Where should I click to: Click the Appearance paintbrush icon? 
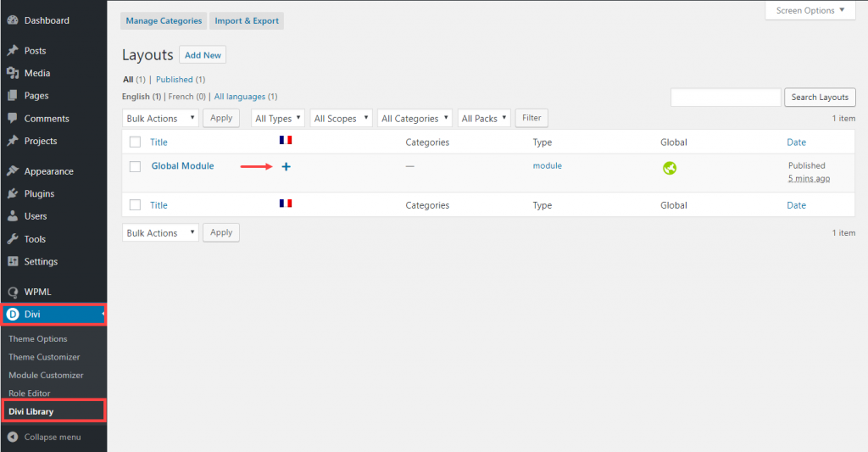[12, 171]
